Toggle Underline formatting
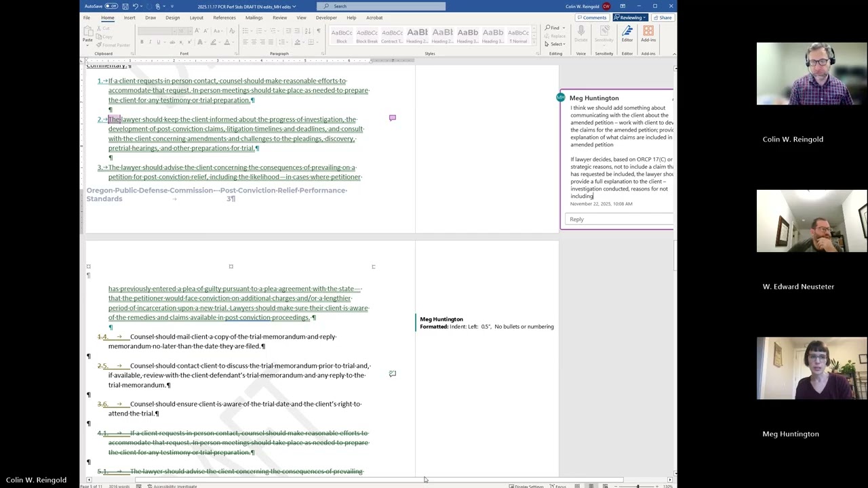Image resolution: width=868 pixels, height=488 pixels. tap(159, 42)
